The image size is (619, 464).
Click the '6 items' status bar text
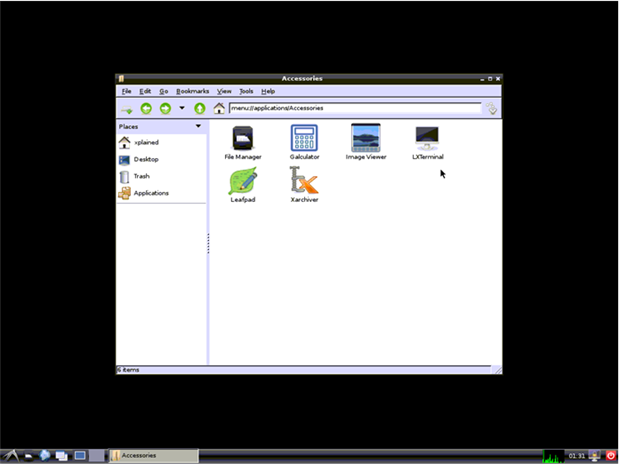[128, 370]
